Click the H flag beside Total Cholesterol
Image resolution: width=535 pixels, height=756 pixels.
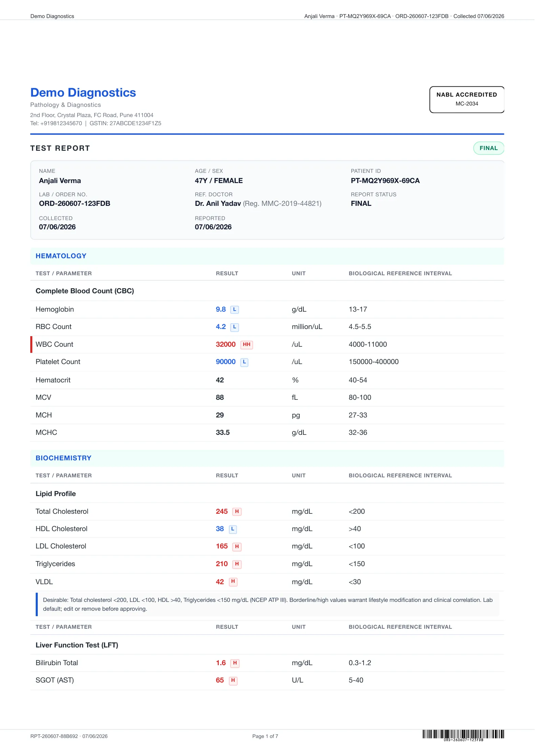pos(237,512)
